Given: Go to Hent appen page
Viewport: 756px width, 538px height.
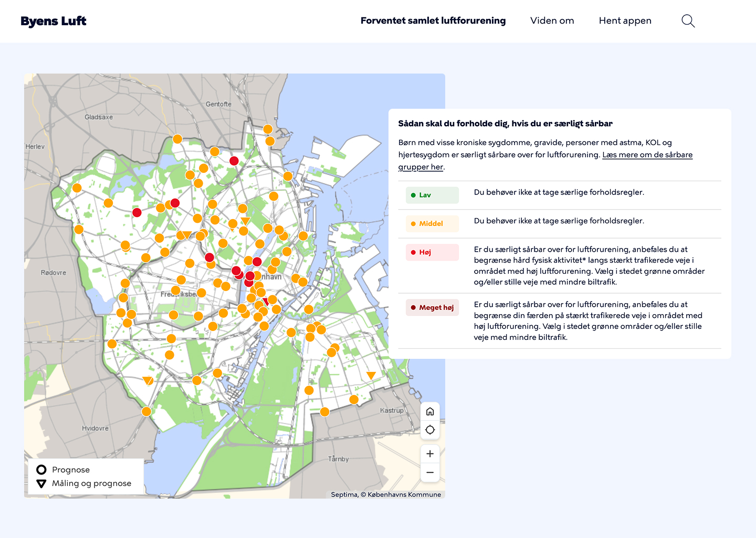Looking at the screenshot, I should [625, 21].
